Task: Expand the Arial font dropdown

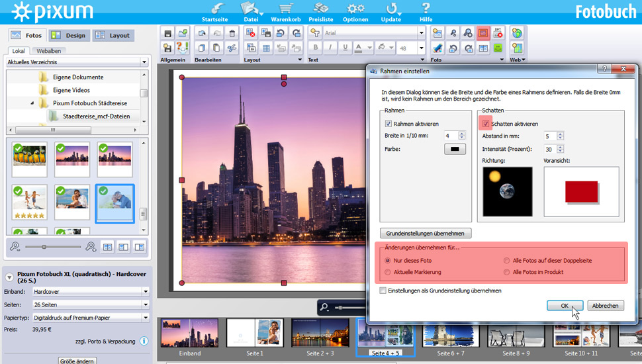Action: click(x=421, y=32)
